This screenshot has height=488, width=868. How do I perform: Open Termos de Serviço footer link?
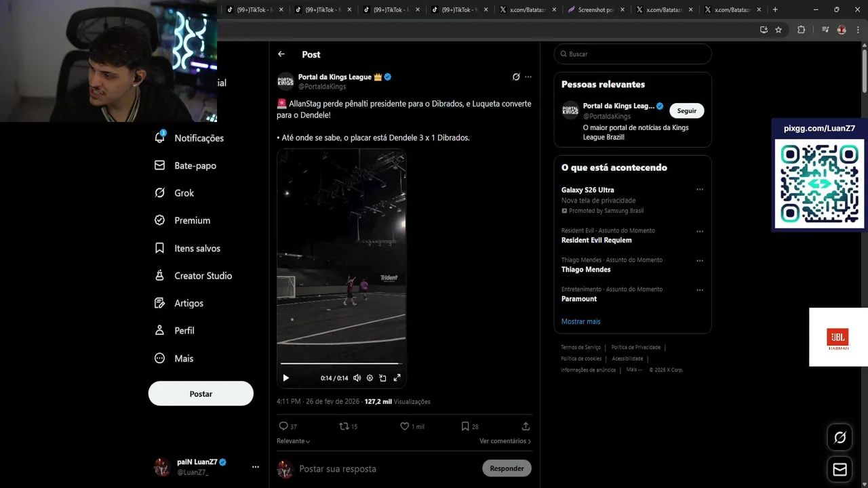(x=580, y=347)
